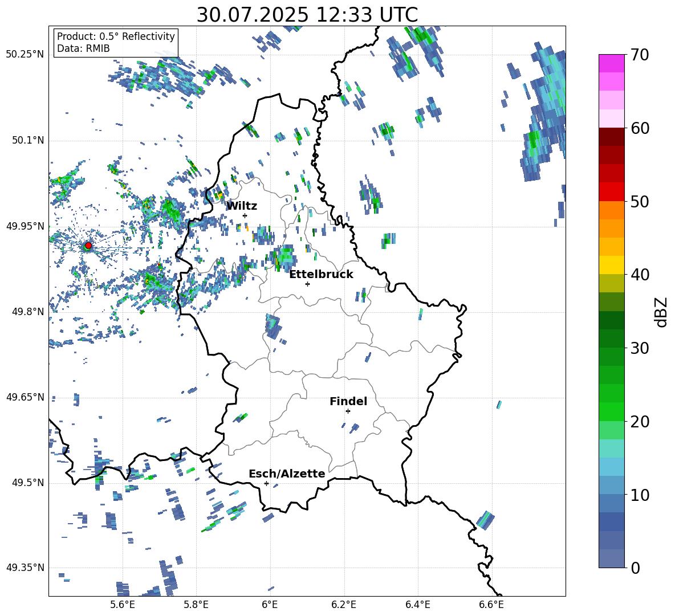Click the colorbar tick label 50
The height and width of the screenshot is (616, 675).
click(x=639, y=201)
